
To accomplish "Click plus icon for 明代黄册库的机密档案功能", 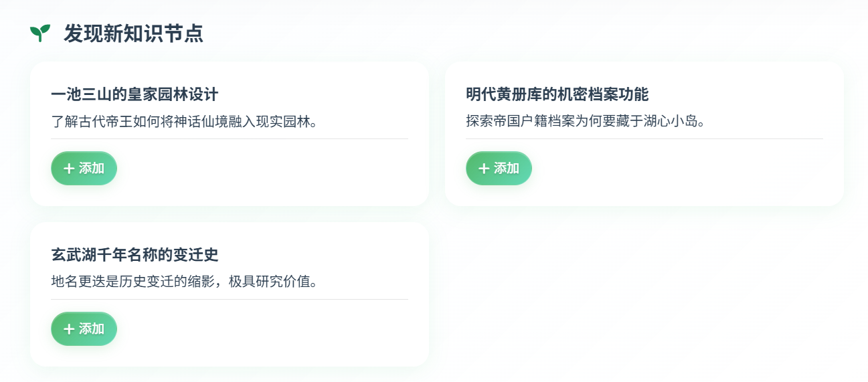I will click(x=483, y=169).
